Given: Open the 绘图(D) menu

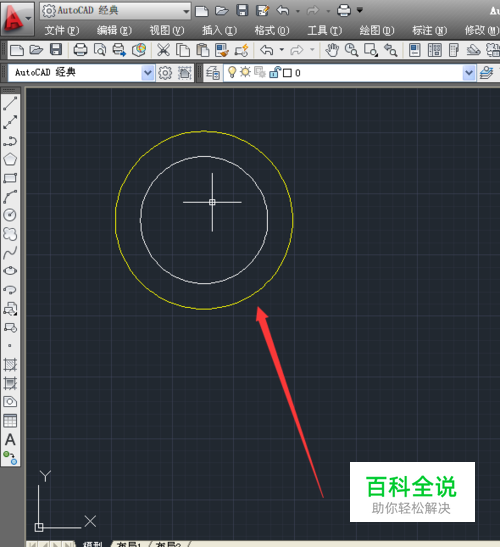Looking at the screenshot, I should point(377,31).
